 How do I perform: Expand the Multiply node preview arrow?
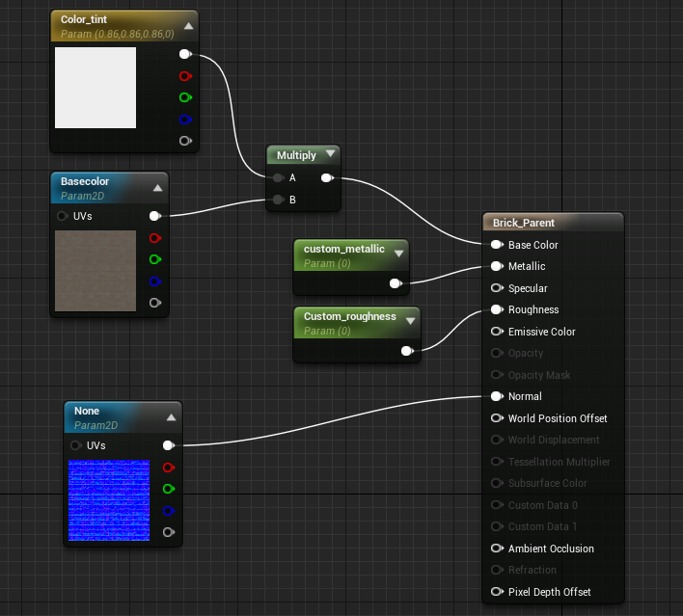pyautogui.click(x=331, y=154)
